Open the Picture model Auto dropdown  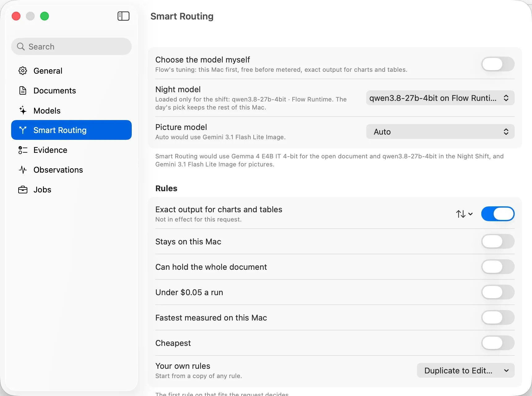tap(440, 132)
